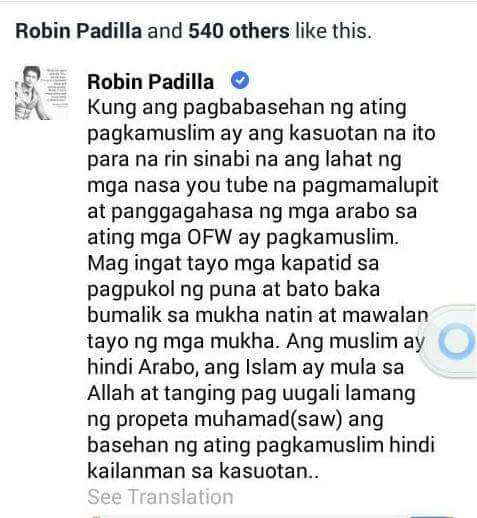Click the words 'like this.' in the likes line
Screen dimensions: 477x518
click(x=333, y=31)
